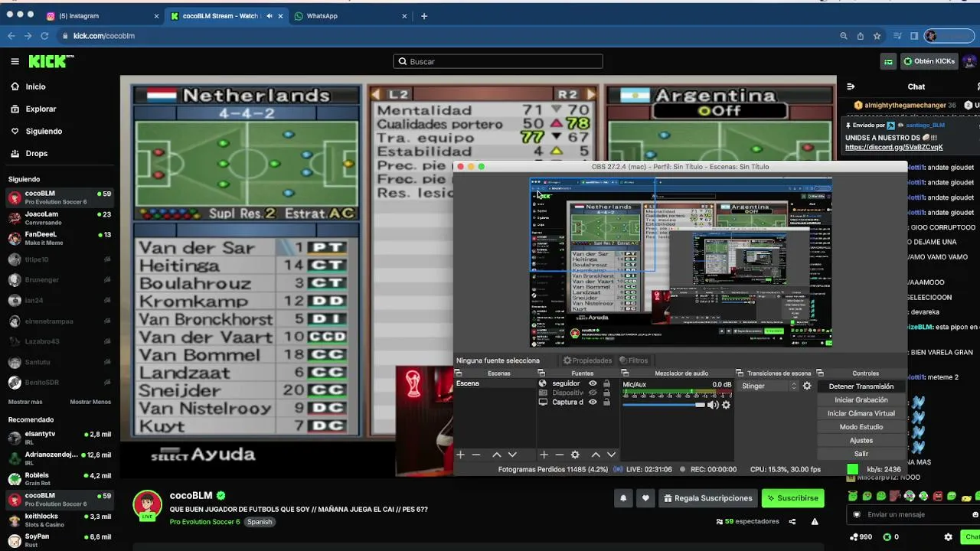
Task: Mute Mic/Aux with the speaker icon
Action: 713,405
